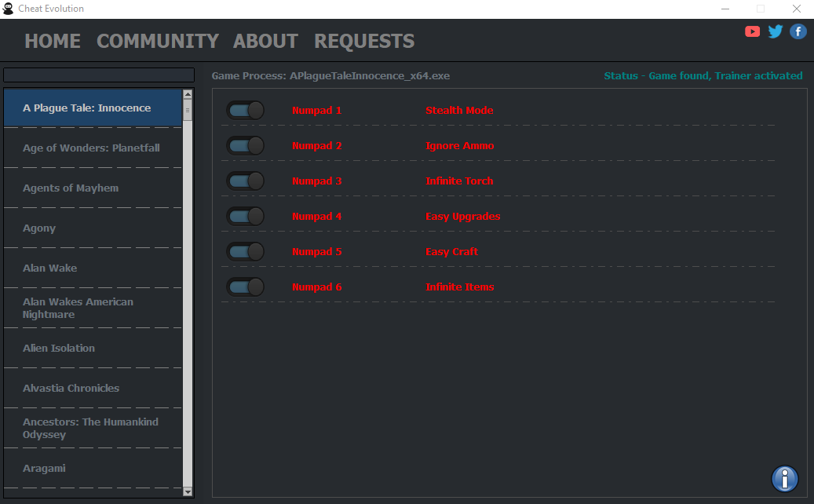Click the Infinite Items cheat name

(460, 287)
